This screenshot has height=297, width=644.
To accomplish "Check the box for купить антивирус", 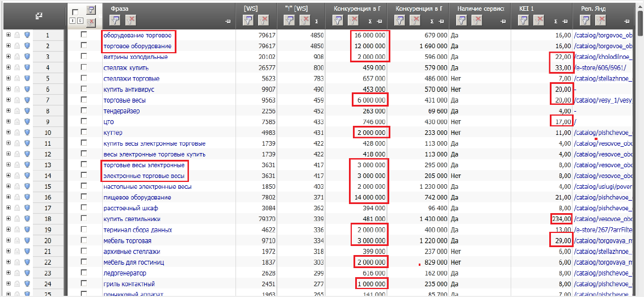I will (84, 89).
